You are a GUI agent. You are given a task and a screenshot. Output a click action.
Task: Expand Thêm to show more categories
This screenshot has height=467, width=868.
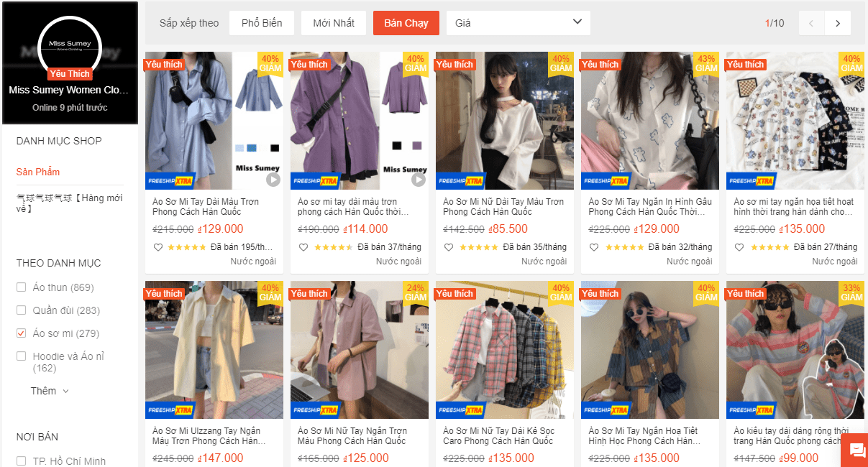pyautogui.click(x=50, y=391)
